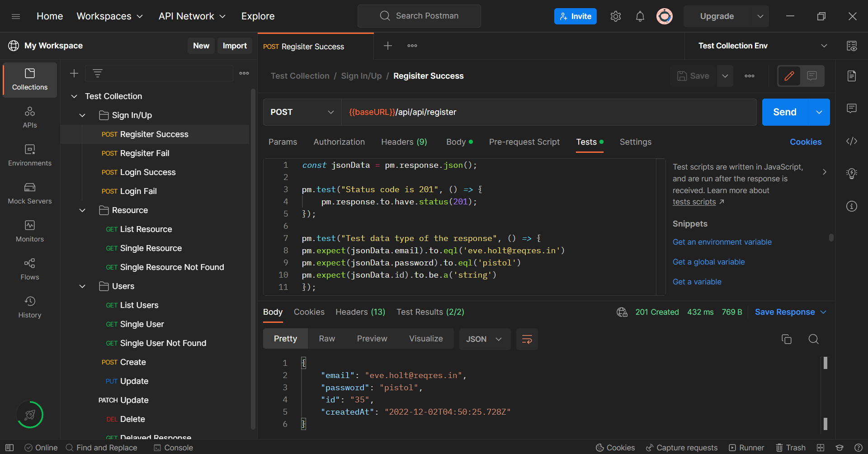Create a new collection with plus icon

tap(74, 73)
